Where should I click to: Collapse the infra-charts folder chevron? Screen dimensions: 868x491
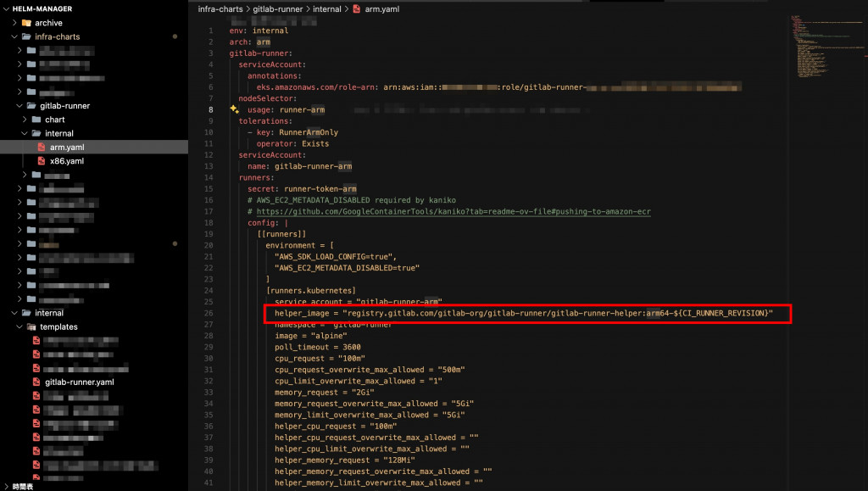tap(14, 36)
